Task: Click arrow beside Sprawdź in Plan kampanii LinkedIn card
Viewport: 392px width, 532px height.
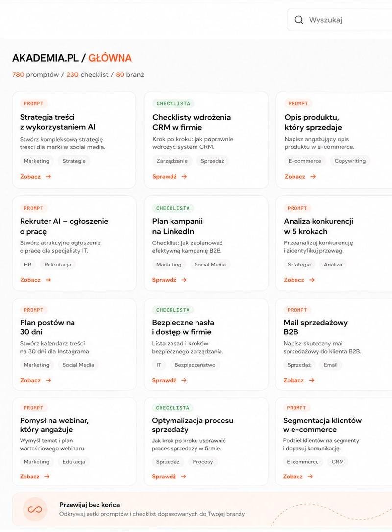Action: (x=184, y=280)
